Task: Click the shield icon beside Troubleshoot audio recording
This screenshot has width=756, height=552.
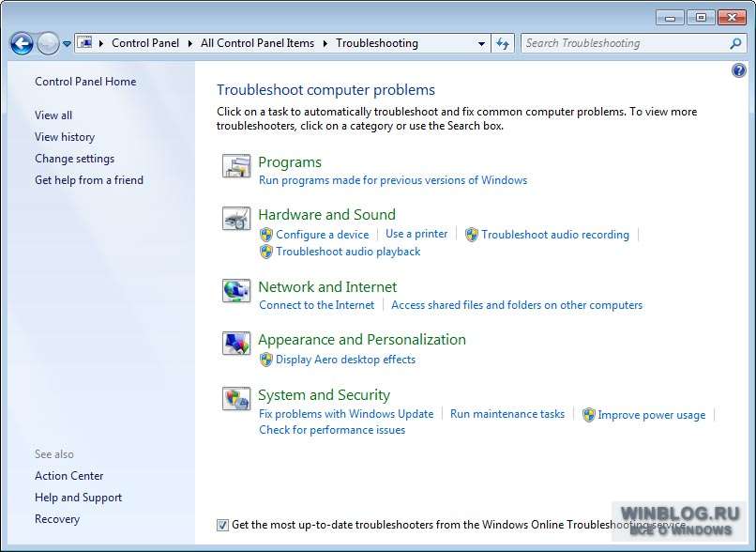Action: tap(472, 235)
